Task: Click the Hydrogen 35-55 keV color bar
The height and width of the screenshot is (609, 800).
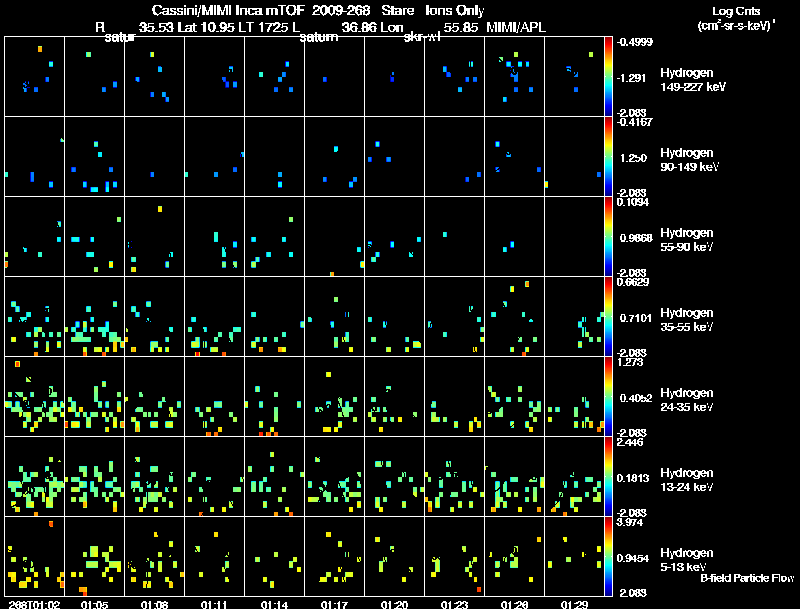Action: point(608,317)
